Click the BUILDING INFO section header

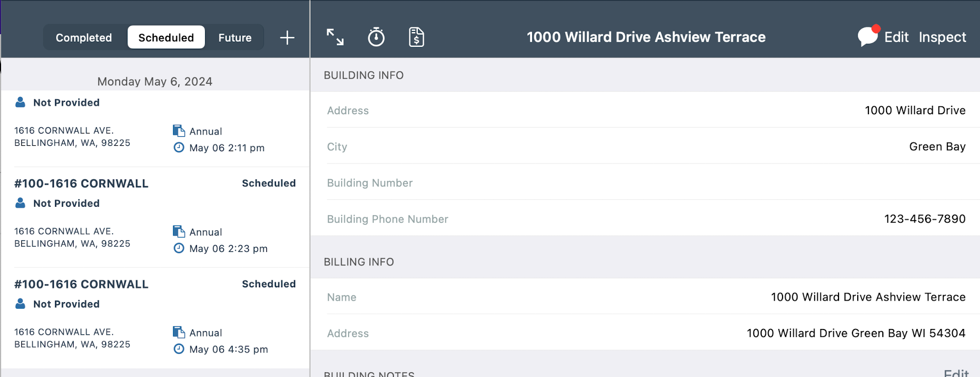click(x=363, y=75)
